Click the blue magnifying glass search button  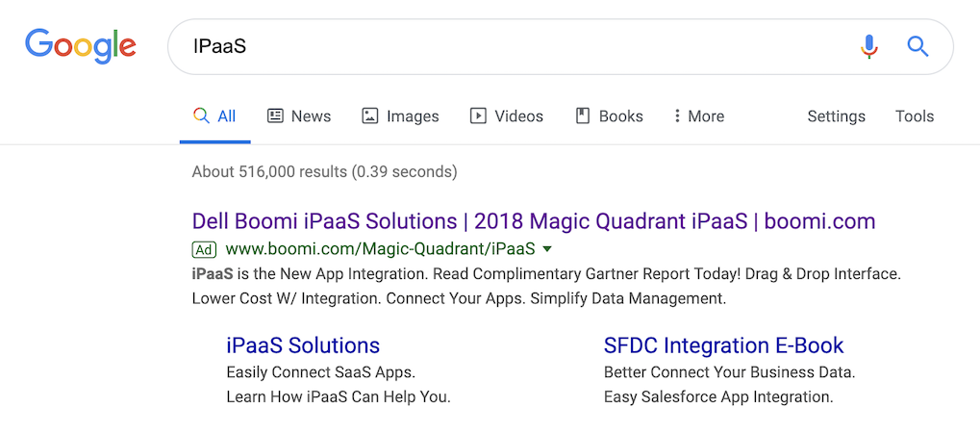click(917, 46)
